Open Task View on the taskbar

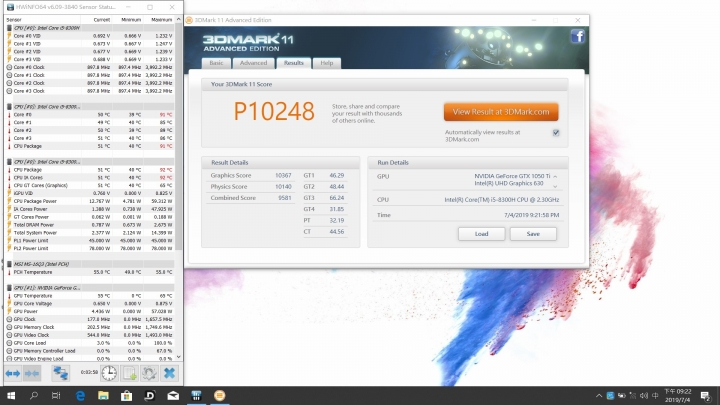pyautogui.click(x=56, y=395)
